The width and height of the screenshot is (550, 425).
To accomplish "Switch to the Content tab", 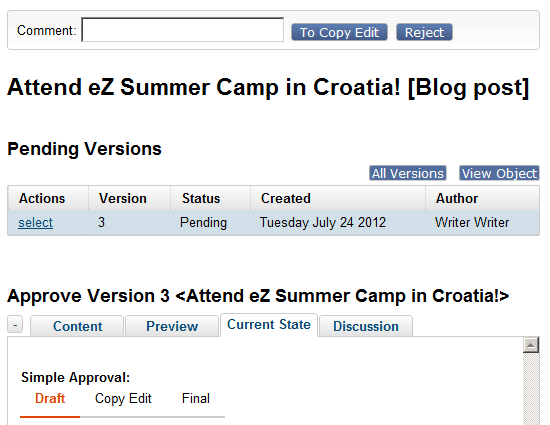I will click(x=77, y=326).
